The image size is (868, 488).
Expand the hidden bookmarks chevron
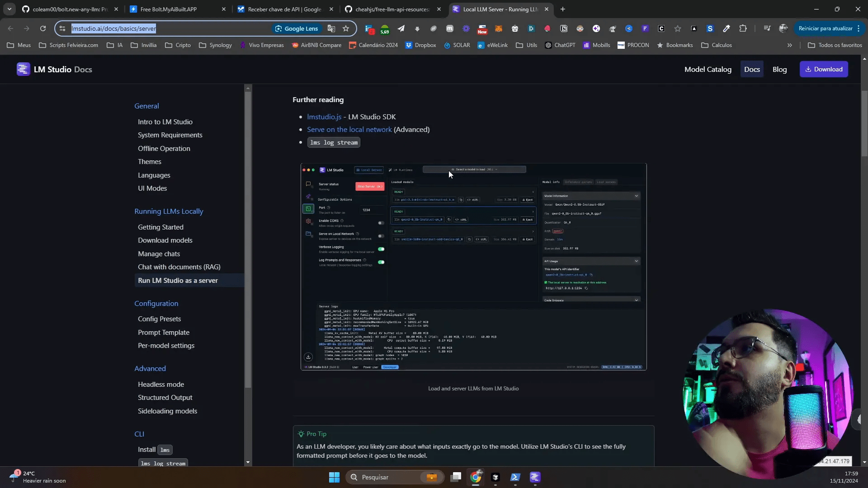789,45
